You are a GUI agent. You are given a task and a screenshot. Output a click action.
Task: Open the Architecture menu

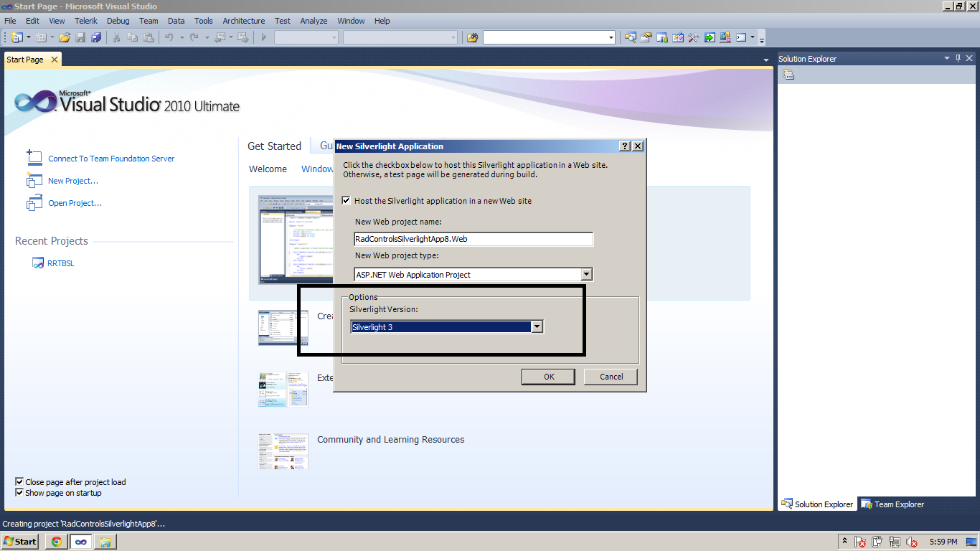click(243, 21)
